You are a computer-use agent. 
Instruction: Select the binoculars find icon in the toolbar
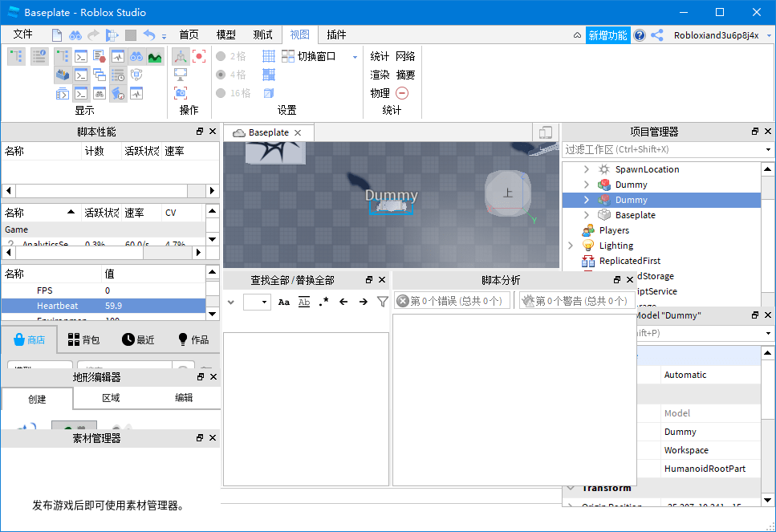(x=137, y=57)
